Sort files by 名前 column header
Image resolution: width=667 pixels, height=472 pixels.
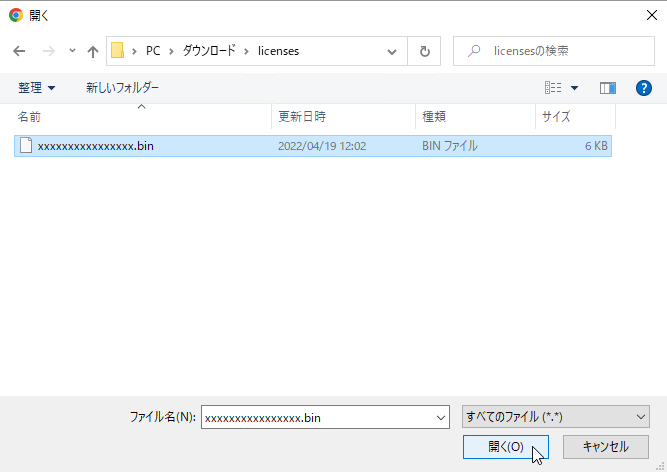tap(30, 117)
